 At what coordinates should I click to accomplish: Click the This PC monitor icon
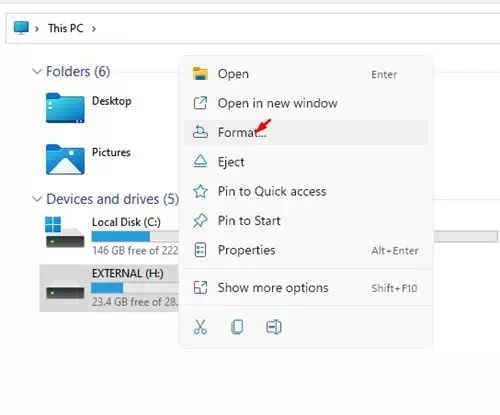coord(21,28)
